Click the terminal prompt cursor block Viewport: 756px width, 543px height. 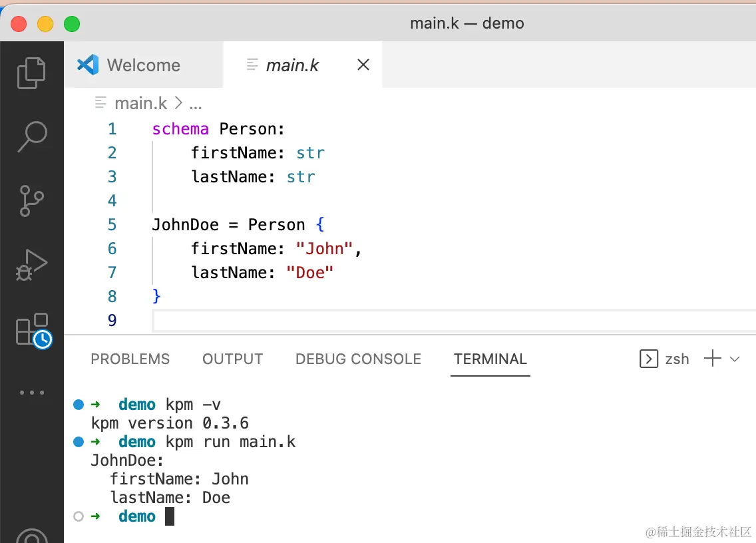[169, 516]
